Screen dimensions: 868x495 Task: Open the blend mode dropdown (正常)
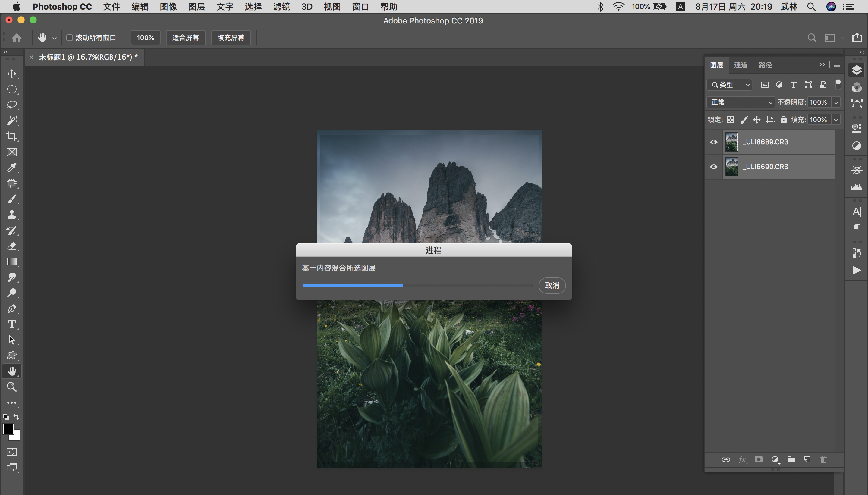tap(741, 102)
